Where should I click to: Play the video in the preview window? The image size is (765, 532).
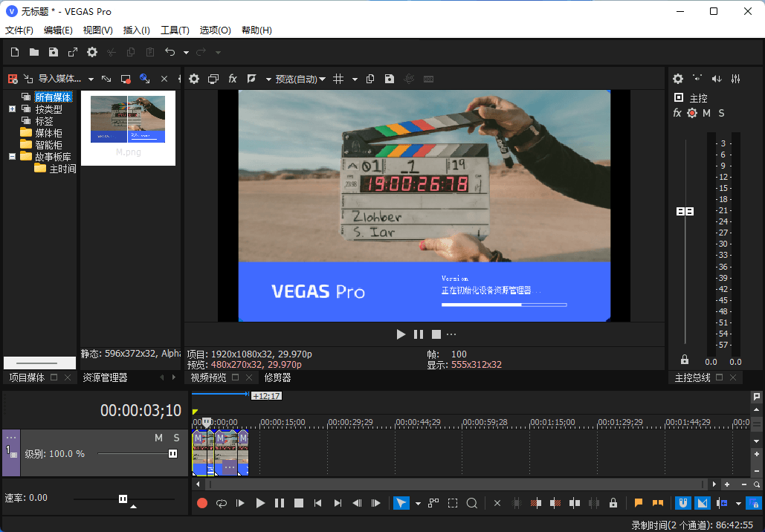coord(401,334)
